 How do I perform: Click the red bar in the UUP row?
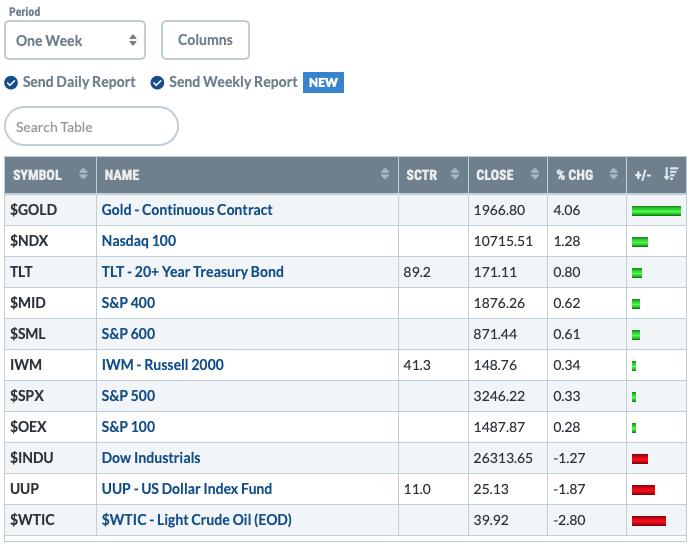(643, 490)
